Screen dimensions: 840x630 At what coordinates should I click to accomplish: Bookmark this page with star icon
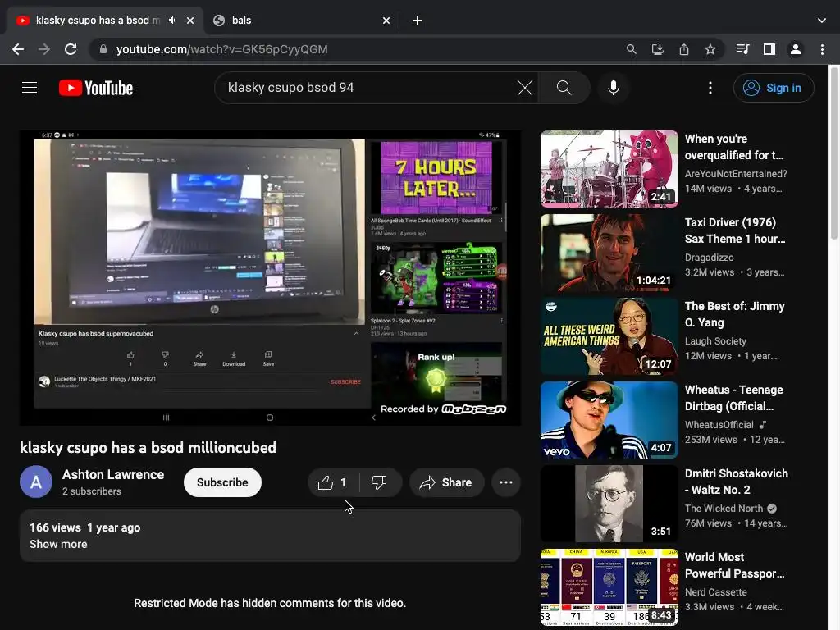click(x=710, y=49)
